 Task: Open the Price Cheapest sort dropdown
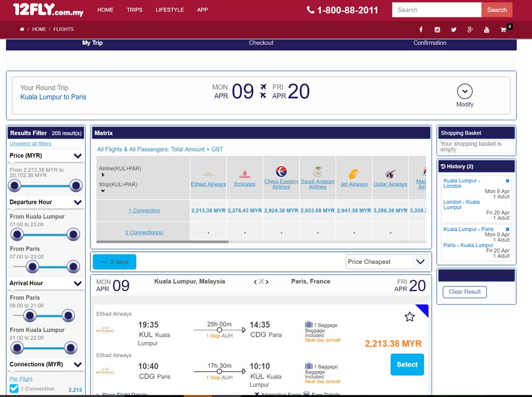387,262
